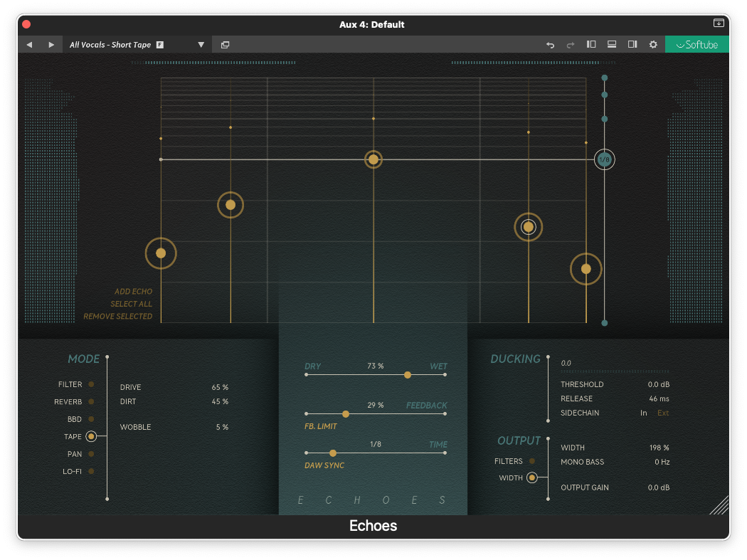Viewport: 747px width, 560px height.
Task: Select PAN mode
Action: click(91, 454)
